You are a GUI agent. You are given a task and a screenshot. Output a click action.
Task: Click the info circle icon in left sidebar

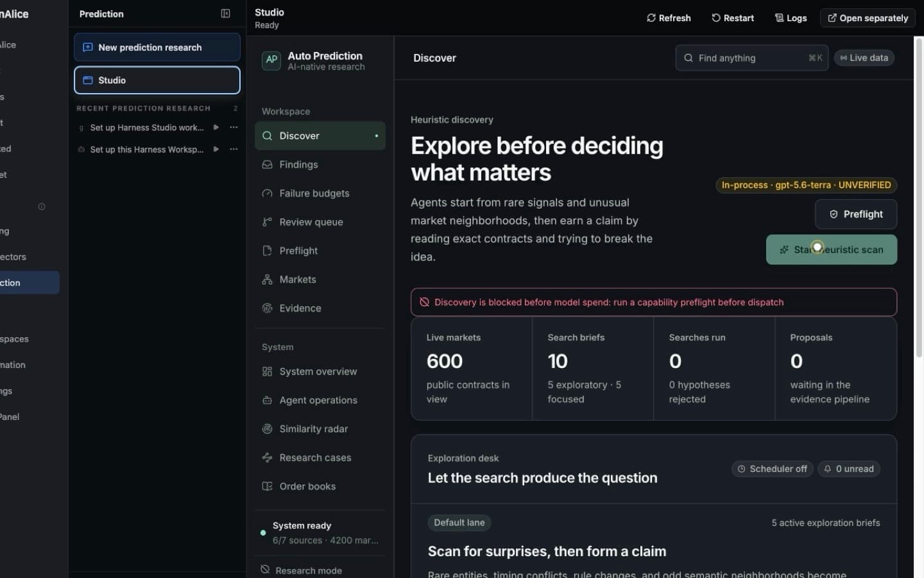42,207
